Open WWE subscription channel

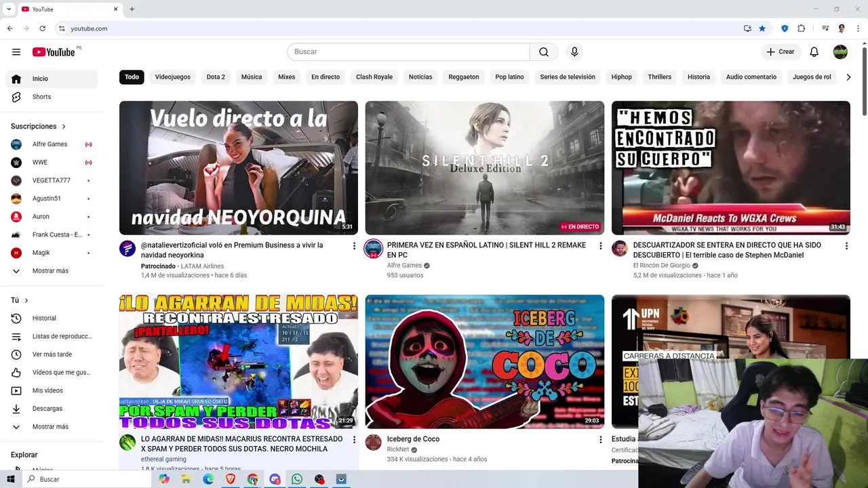[52, 163]
